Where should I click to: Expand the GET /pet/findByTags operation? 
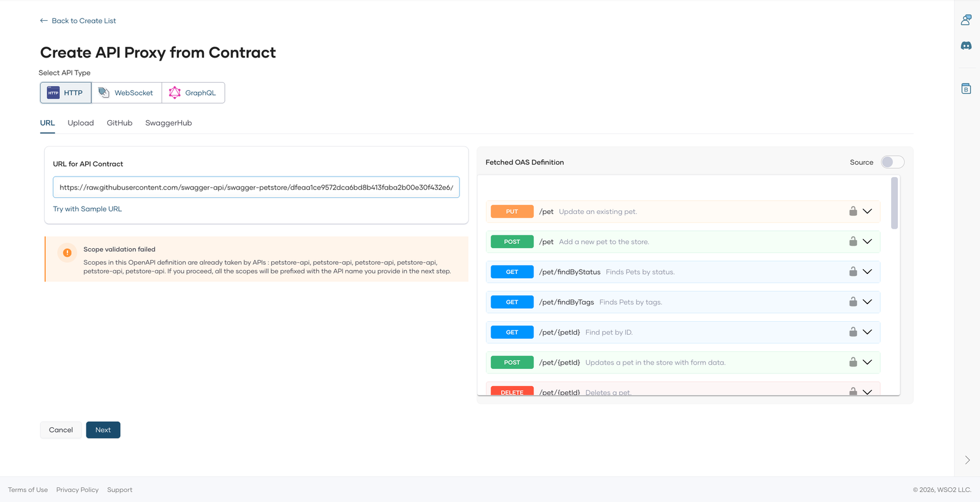(x=867, y=302)
